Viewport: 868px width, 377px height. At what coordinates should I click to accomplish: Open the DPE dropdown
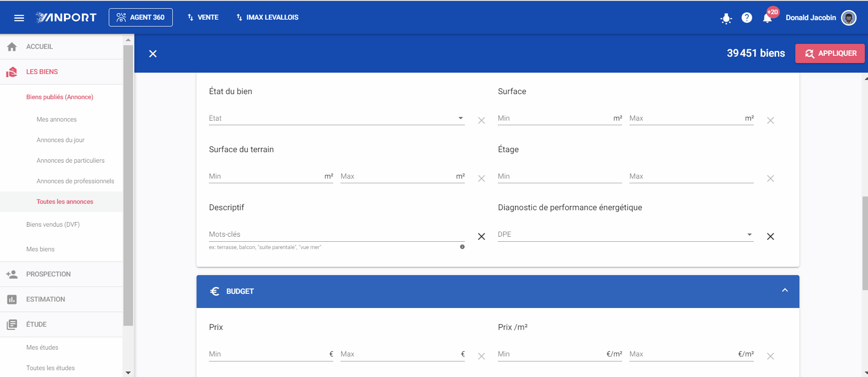(x=625, y=234)
